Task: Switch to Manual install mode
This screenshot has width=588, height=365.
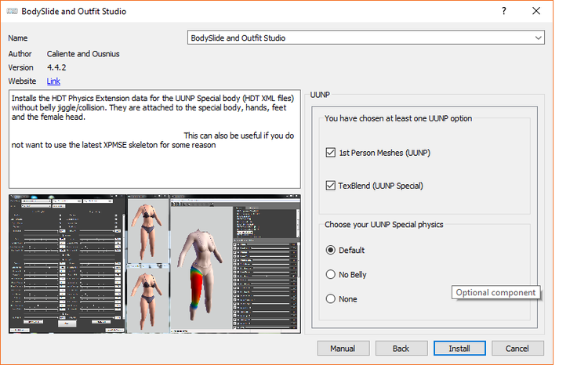Action: pos(343,348)
